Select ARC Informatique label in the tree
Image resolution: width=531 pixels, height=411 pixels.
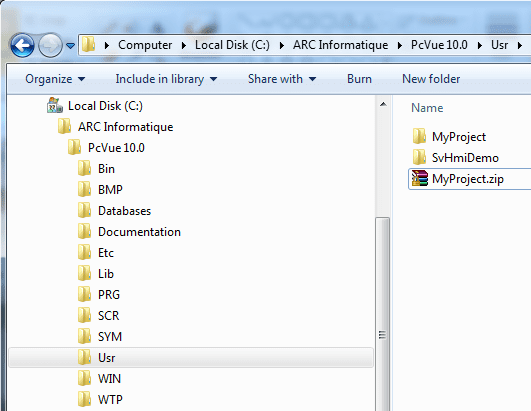tap(126, 127)
